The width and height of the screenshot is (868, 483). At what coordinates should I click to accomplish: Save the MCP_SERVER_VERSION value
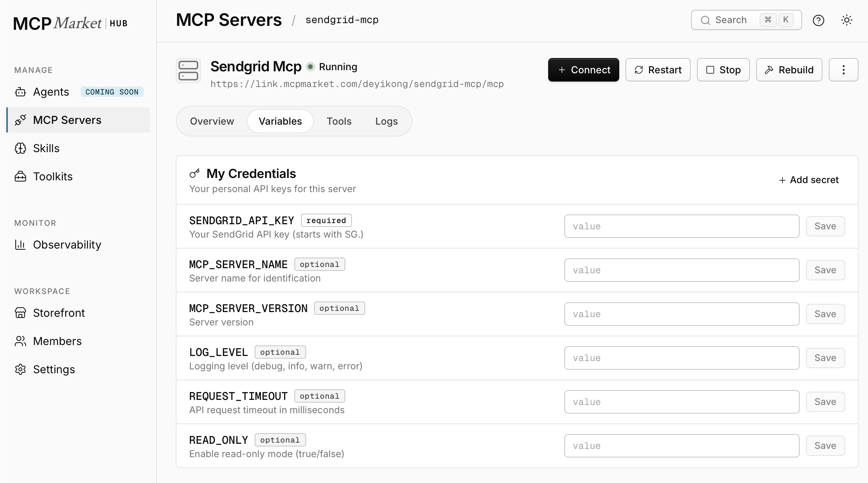pyautogui.click(x=825, y=314)
